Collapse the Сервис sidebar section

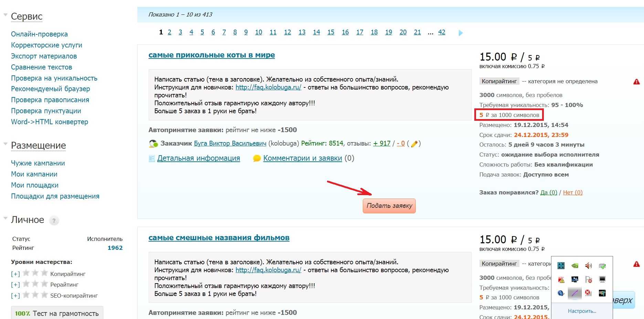coord(6,15)
